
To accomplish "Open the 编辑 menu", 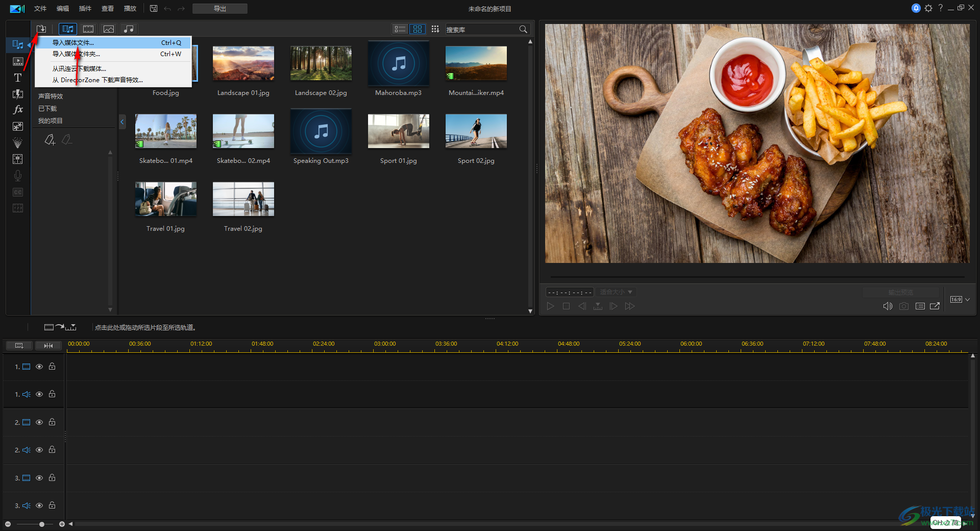I will coord(63,9).
